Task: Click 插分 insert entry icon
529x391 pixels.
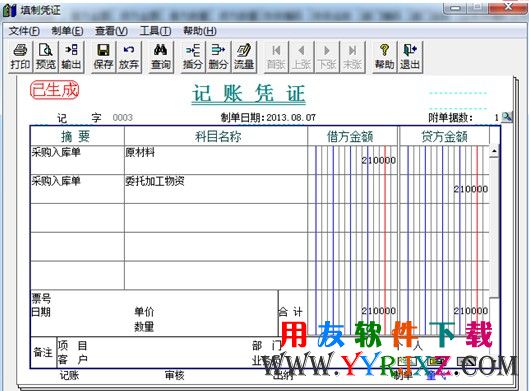Action: point(193,57)
